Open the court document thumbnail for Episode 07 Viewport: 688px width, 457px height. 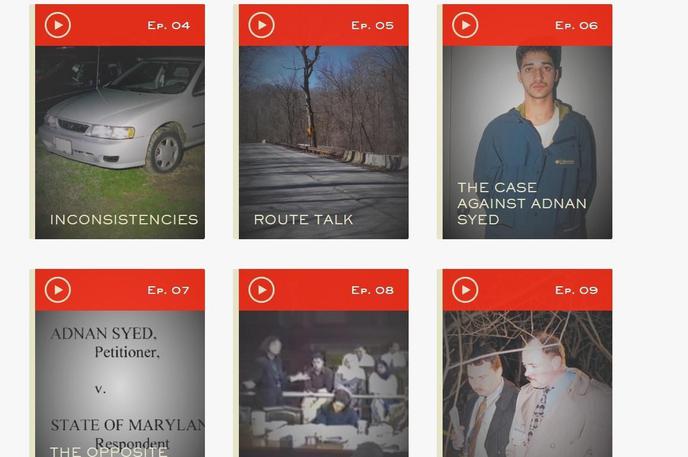pos(120,384)
